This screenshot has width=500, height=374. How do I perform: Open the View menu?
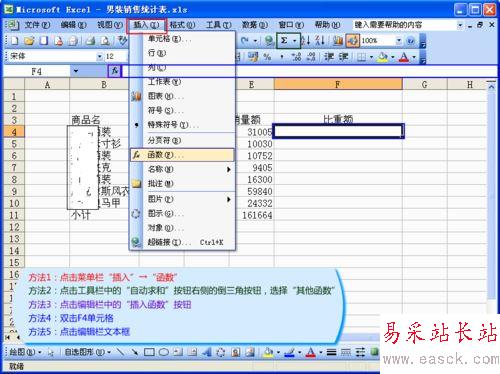click(x=110, y=25)
